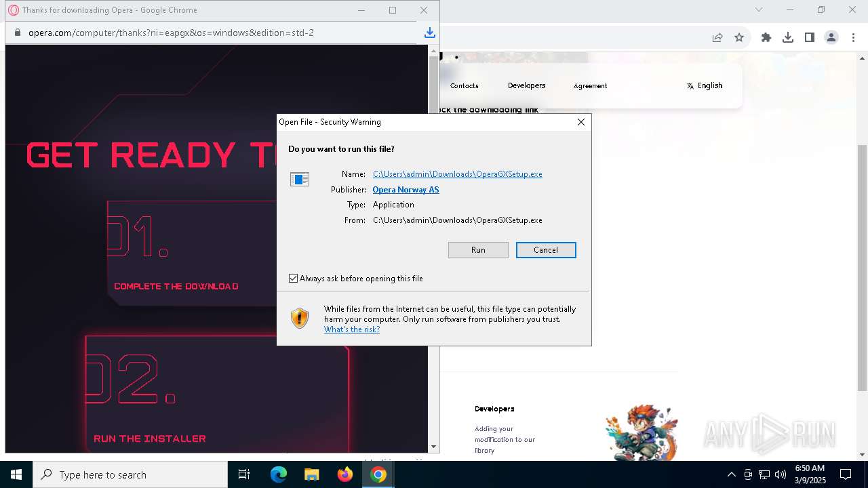Launch Microsoft Edge from the taskbar
868x488 pixels.
point(279,474)
